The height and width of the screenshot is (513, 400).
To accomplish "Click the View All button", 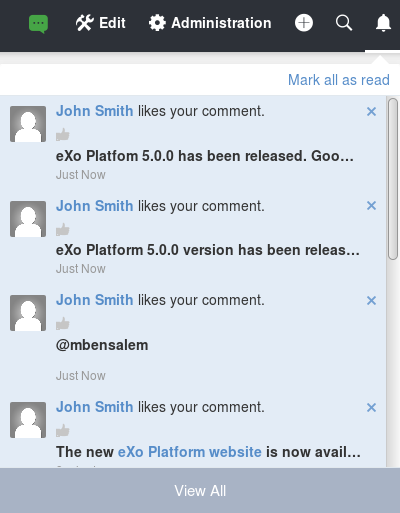I will tap(200, 491).
